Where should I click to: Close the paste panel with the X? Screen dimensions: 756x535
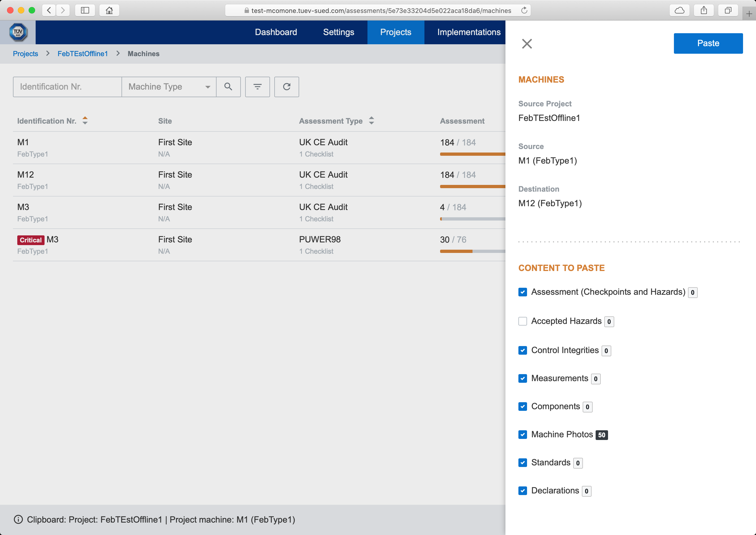(x=527, y=43)
